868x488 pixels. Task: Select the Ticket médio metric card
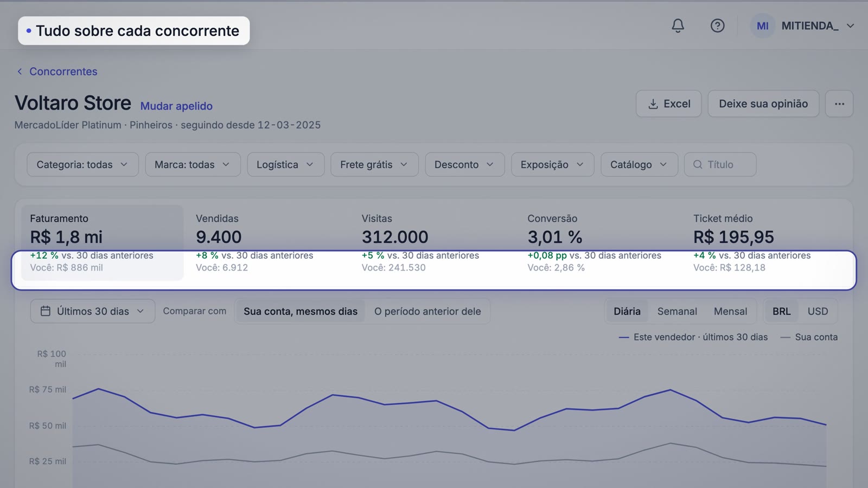point(766,242)
